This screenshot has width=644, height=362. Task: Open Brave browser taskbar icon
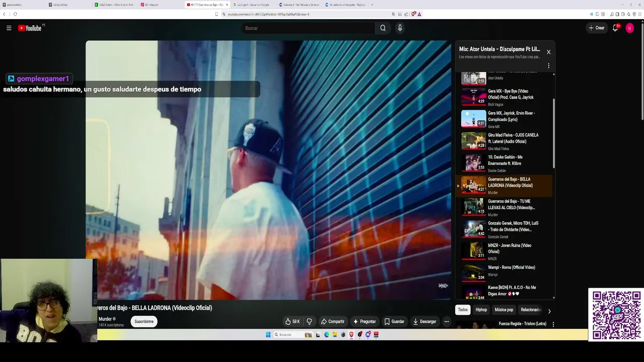(x=351, y=334)
